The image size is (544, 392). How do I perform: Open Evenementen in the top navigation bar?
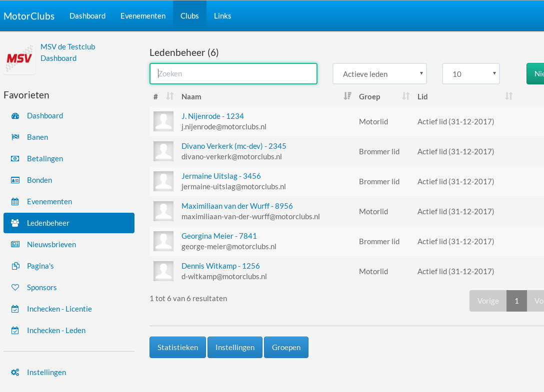click(x=143, y=16)
